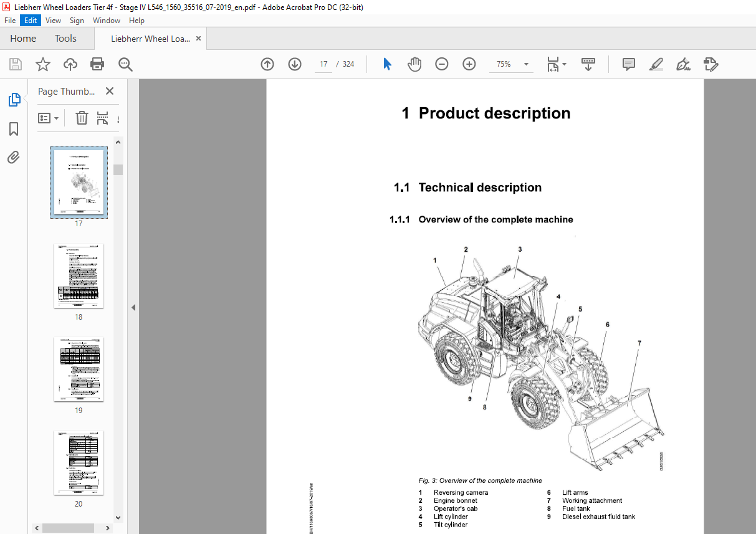Click the 'Reversing camera' legend entry

coord(461,492)
